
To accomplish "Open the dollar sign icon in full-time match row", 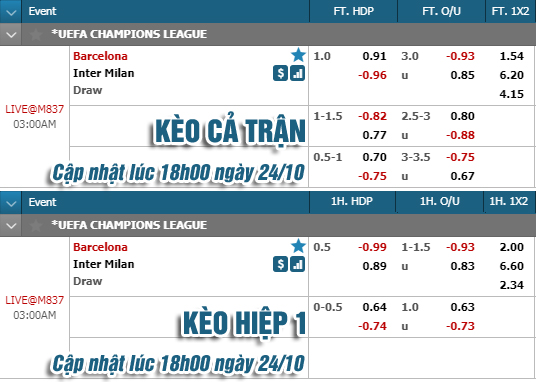I will [280, 73].
